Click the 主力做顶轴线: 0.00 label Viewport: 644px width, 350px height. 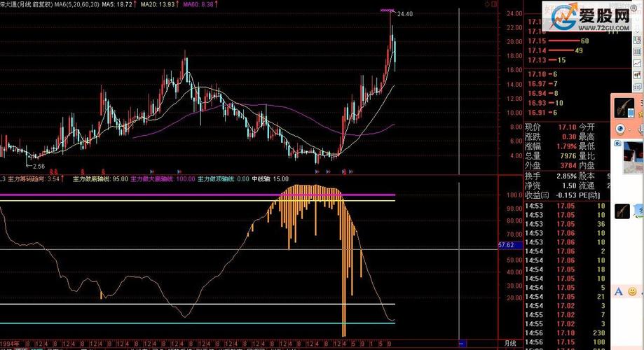click(224, 179)
